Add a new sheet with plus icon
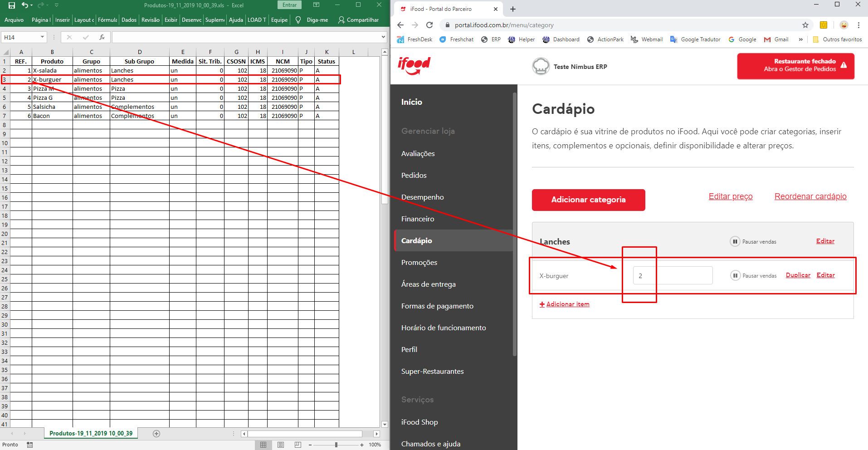 [x=156, y=434]
